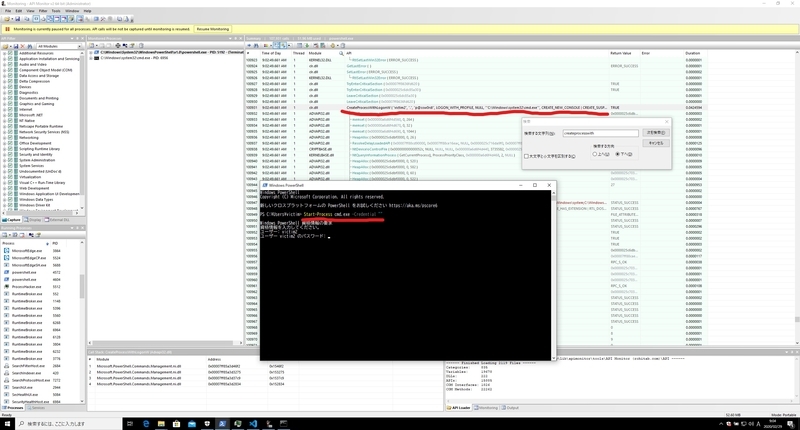Open File Explorer from the taskbar
The width and height of the screenshot is (800, 430).
click(x=161, y=423)
